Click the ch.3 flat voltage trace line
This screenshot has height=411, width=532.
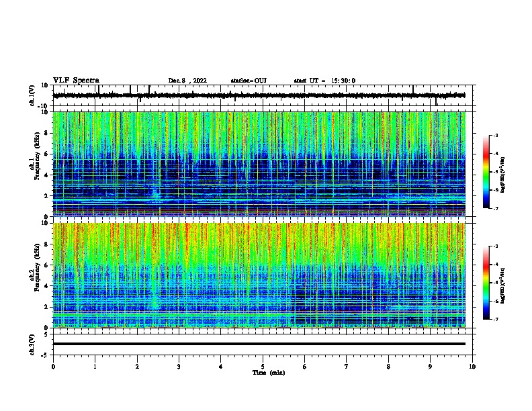point(259,344)
